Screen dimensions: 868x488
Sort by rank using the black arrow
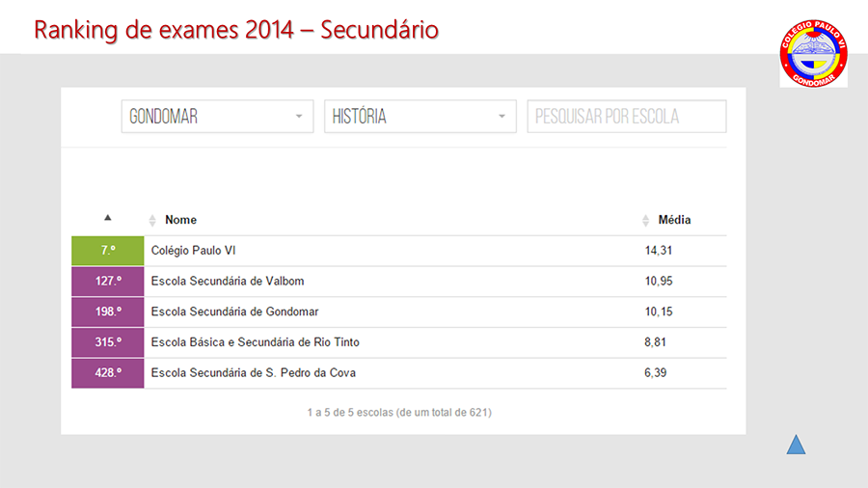tap(108, 218)
